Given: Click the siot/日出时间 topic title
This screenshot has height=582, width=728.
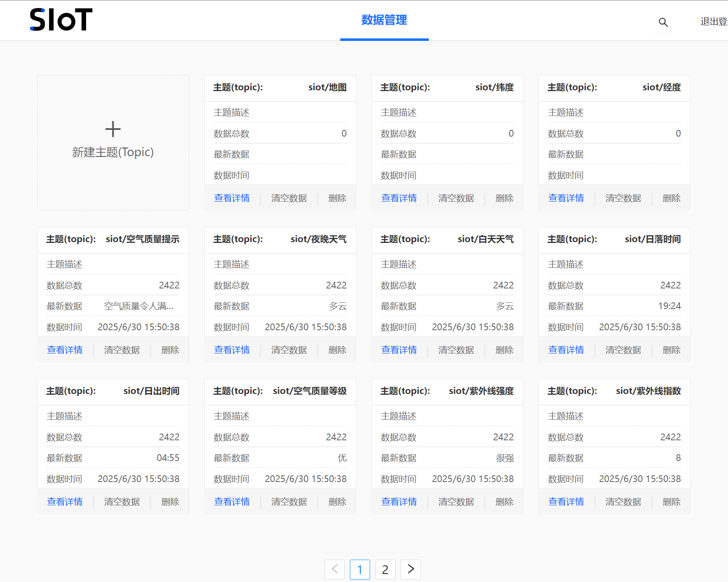Looking at the screenshot, I should (152, 391).
